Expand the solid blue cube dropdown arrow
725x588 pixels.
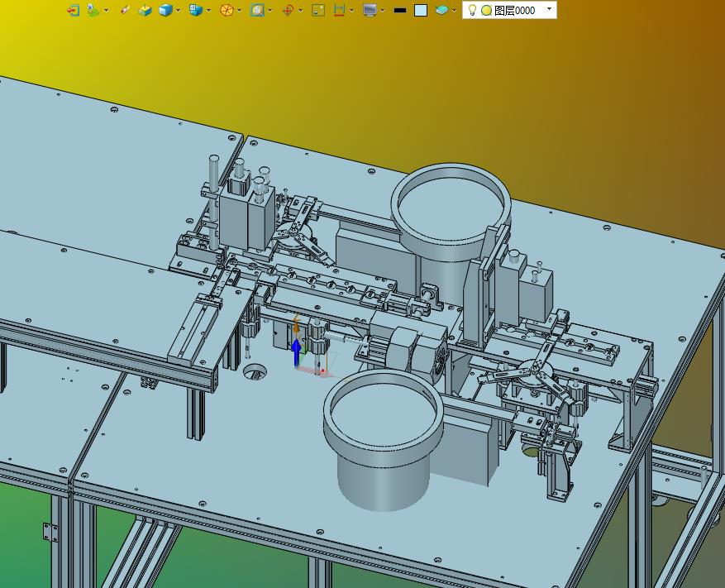tap(178, 10)
